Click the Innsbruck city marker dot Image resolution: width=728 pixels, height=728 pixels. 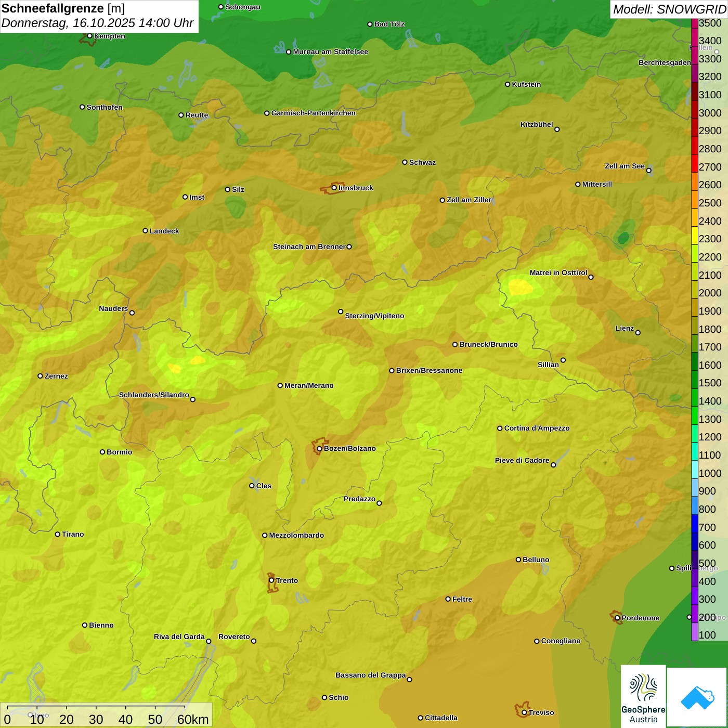point(334,188)
